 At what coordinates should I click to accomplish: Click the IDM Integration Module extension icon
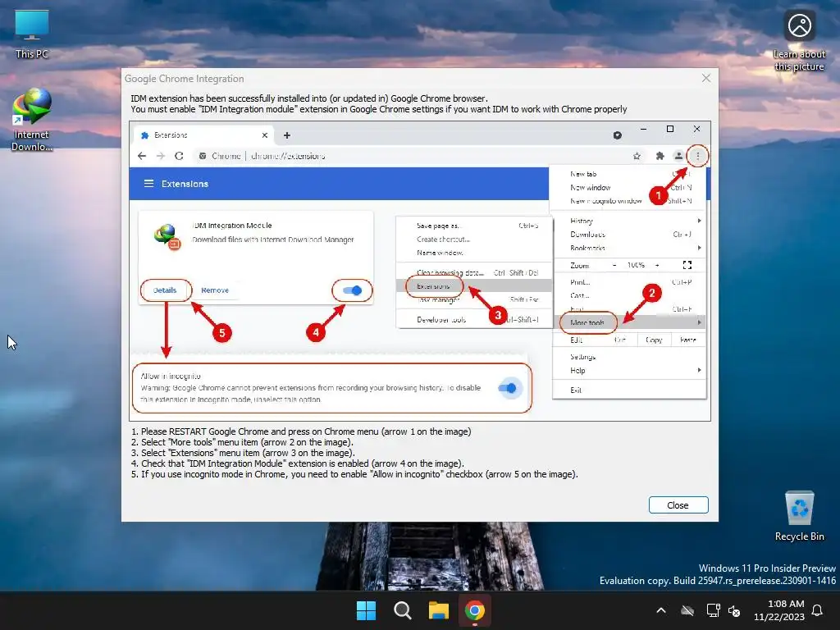[167, 237]
